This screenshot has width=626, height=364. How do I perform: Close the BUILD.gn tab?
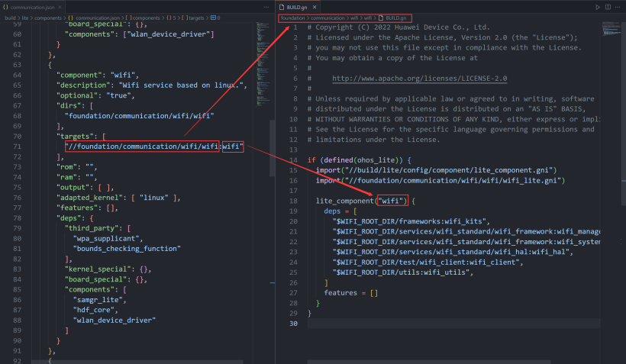[x=315, y=7]
